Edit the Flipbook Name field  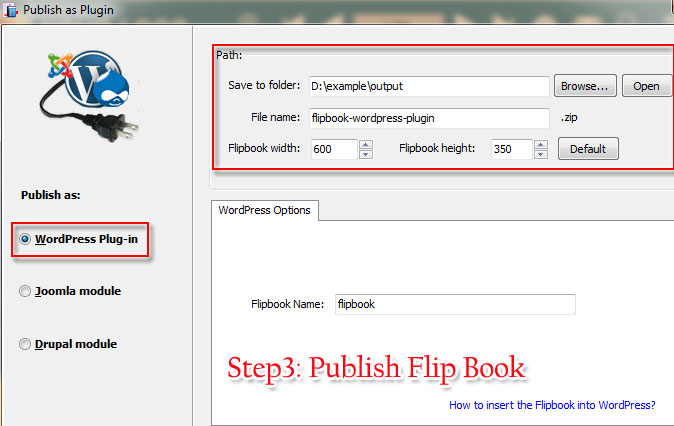[455, 304]
